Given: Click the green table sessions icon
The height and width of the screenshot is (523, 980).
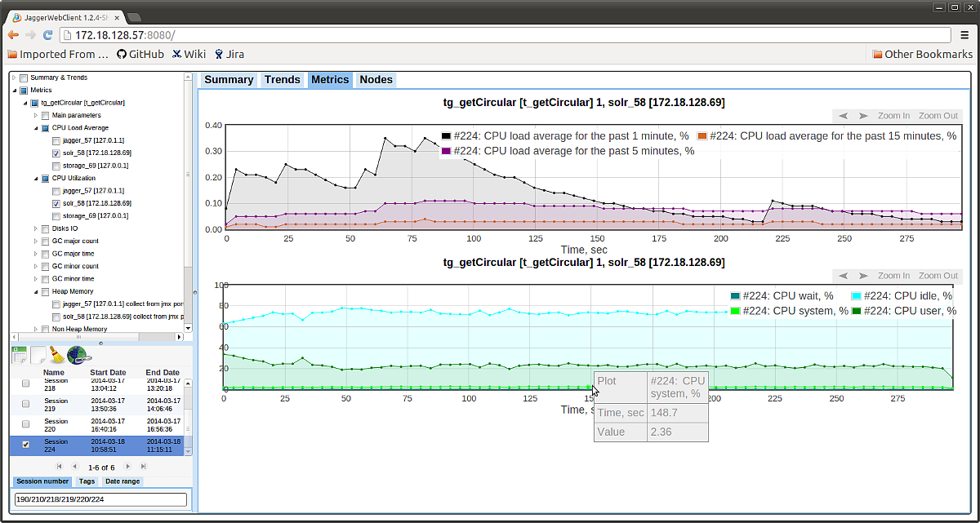Looking at the screenshot, I should 20,354.
